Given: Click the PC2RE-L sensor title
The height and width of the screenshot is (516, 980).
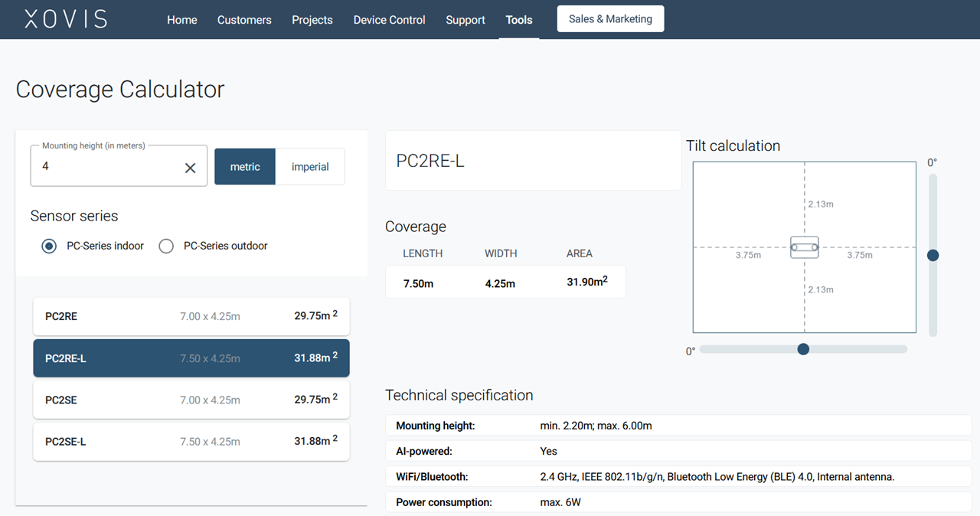Looking at the screenshot, I should pos(430,161).
